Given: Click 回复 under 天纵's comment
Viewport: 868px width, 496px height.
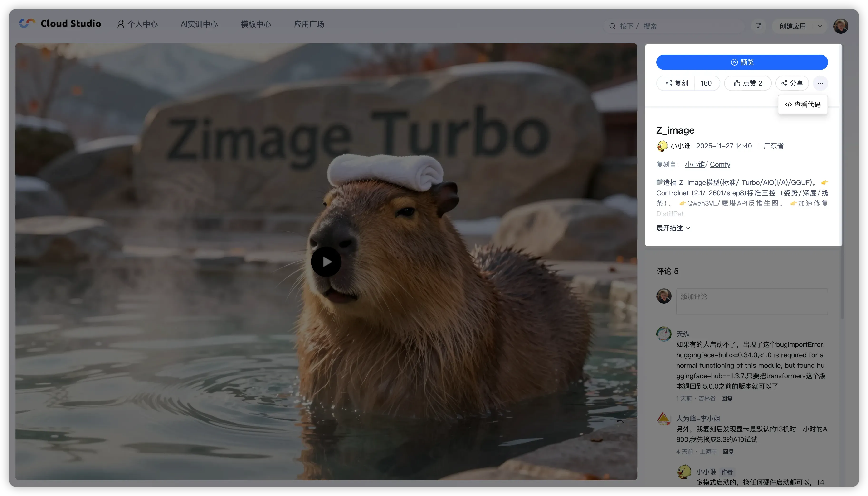Looking at the screenshot, I should [x=727, y=398].
